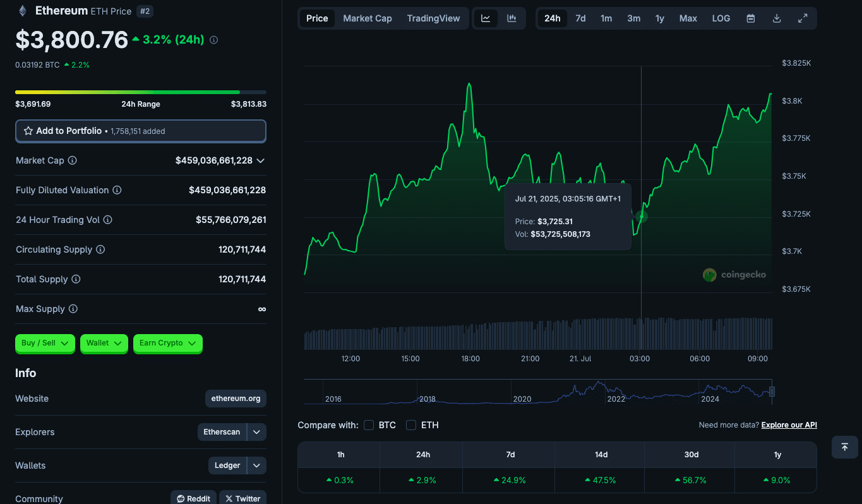
Task: Download the chart data
Action: (777, 18)
